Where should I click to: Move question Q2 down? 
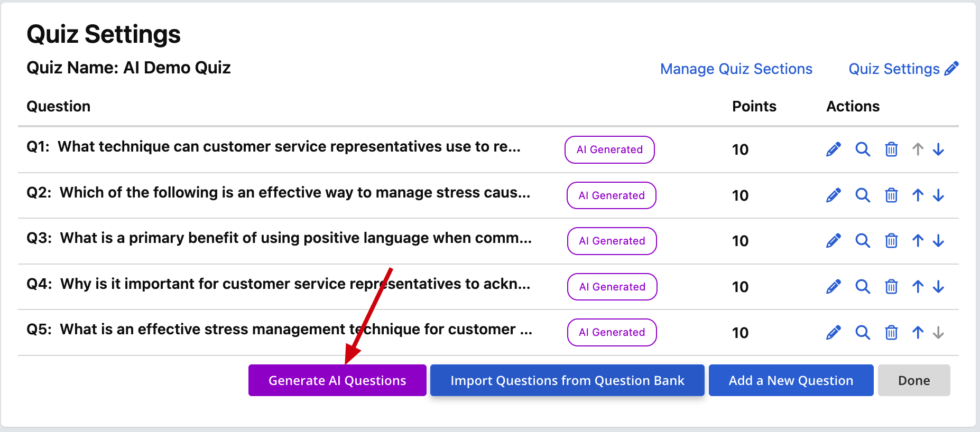[x=938, y=195]
